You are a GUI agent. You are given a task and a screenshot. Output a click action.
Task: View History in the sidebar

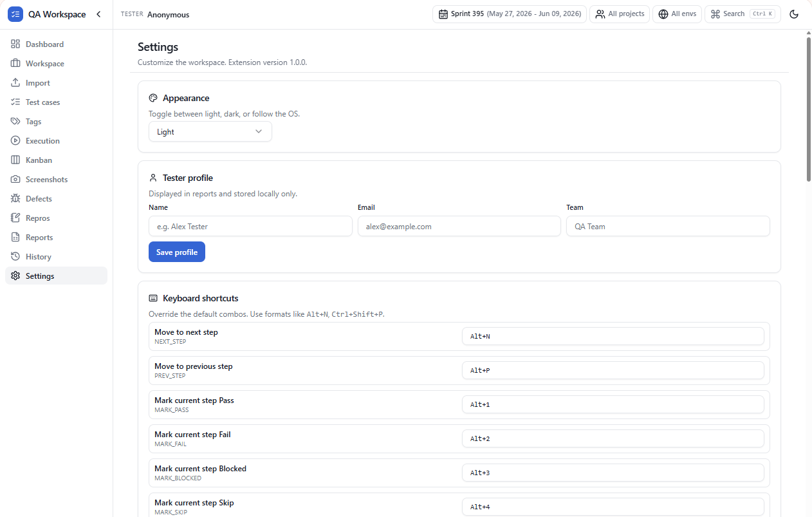point(56,257)
